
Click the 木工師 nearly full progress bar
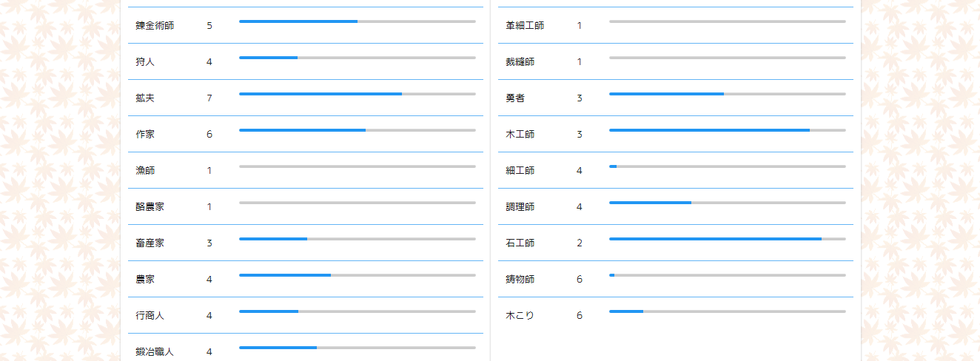coord(728,130)
